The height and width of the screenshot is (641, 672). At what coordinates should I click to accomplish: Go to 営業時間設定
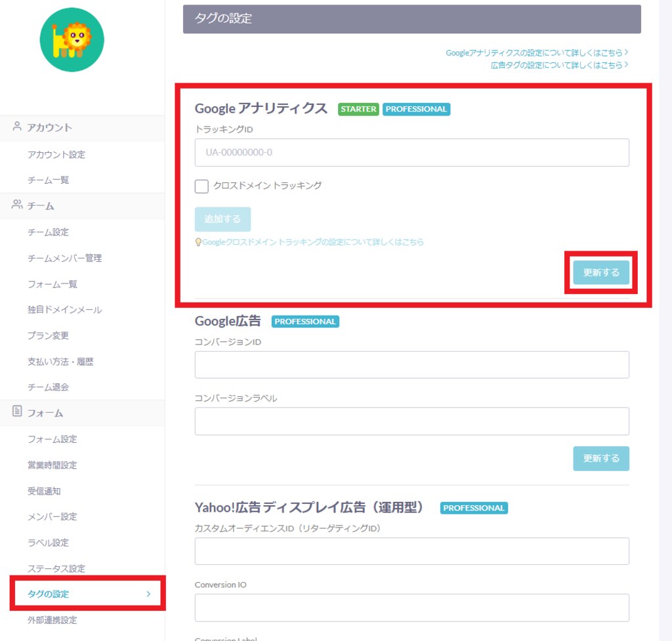click(52, 465)
